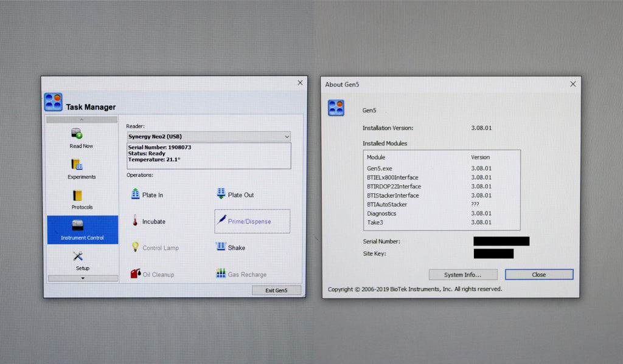Open the Protocols sidebar icon

coord(77,195)
